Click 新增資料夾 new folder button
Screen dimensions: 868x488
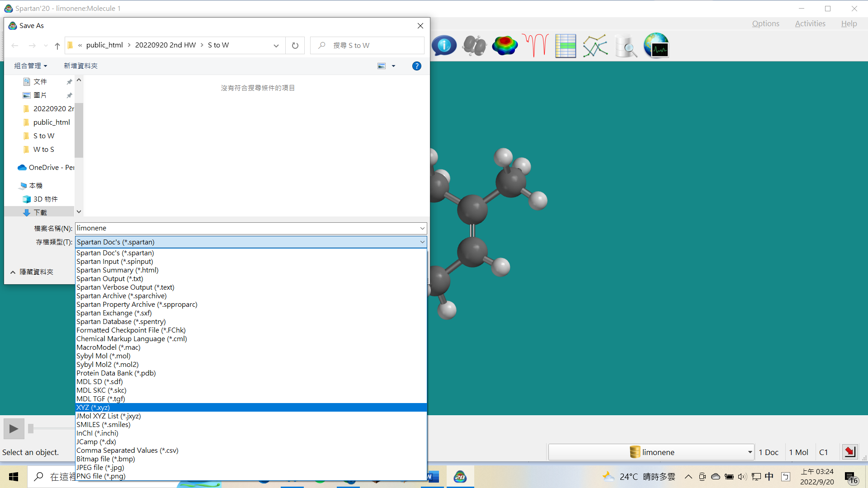point(80,66)
